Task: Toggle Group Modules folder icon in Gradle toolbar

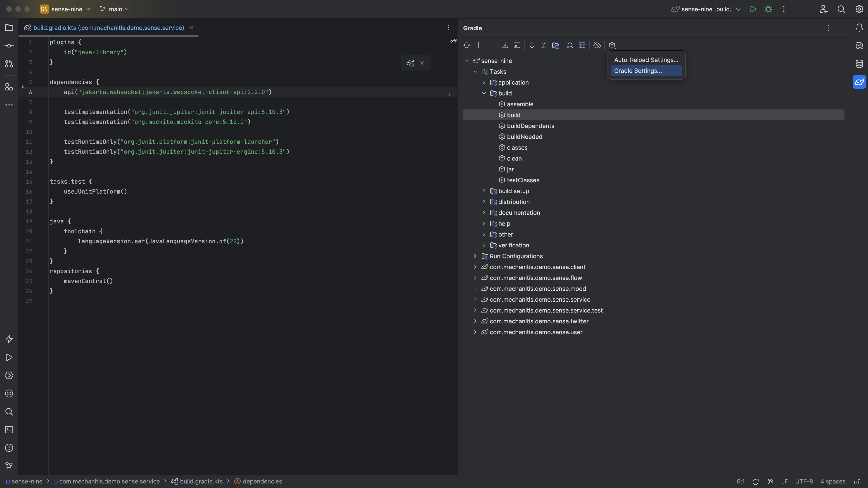Action: 555,45
